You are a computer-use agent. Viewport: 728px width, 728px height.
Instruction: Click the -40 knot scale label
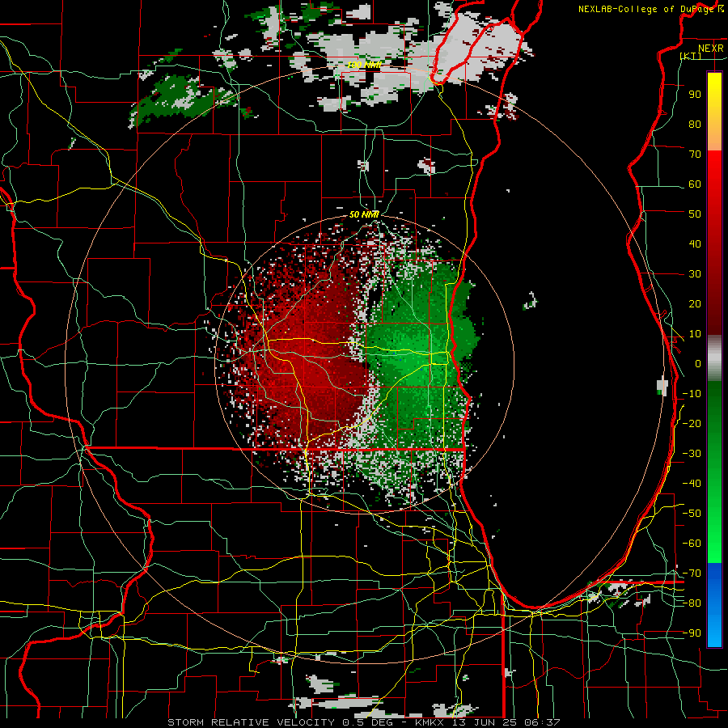point(692,484)
